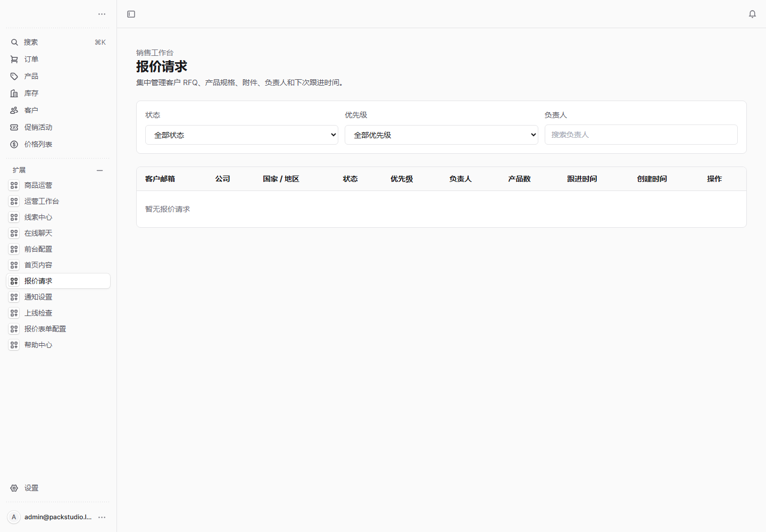Click the 状态 column header in table
Screen dimensions: 766x532
click(350, 179)
